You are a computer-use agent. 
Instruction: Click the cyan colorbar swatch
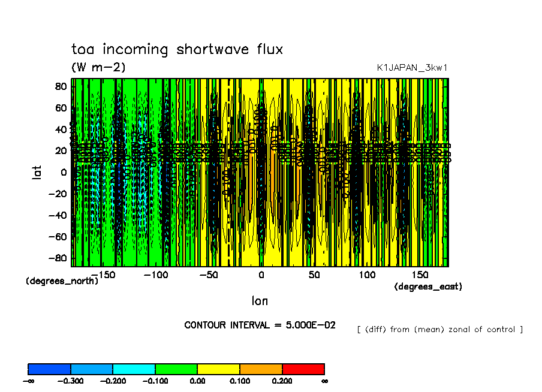[134, 369]
